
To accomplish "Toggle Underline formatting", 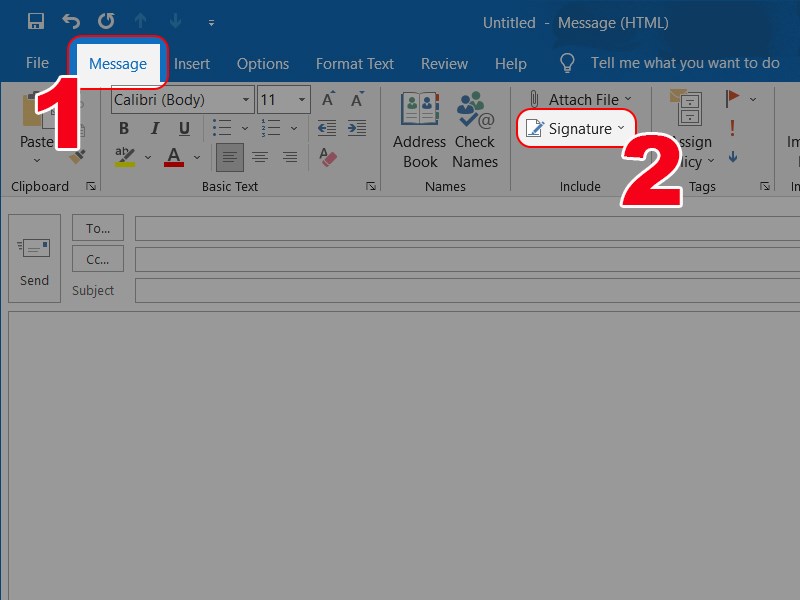I will click(184, 128).
